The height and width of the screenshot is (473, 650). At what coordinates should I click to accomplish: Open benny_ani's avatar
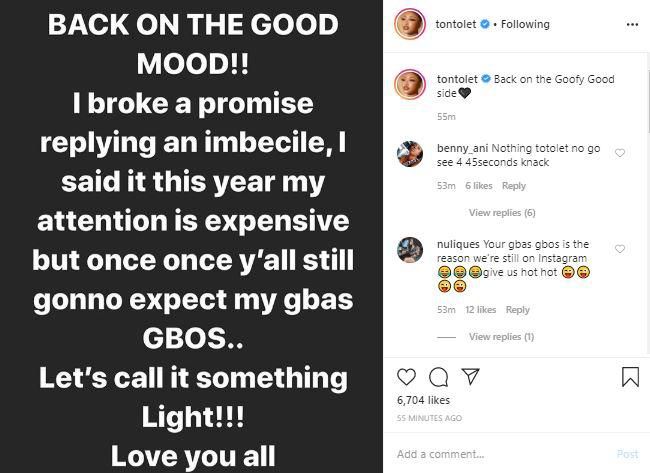(409, 154)
